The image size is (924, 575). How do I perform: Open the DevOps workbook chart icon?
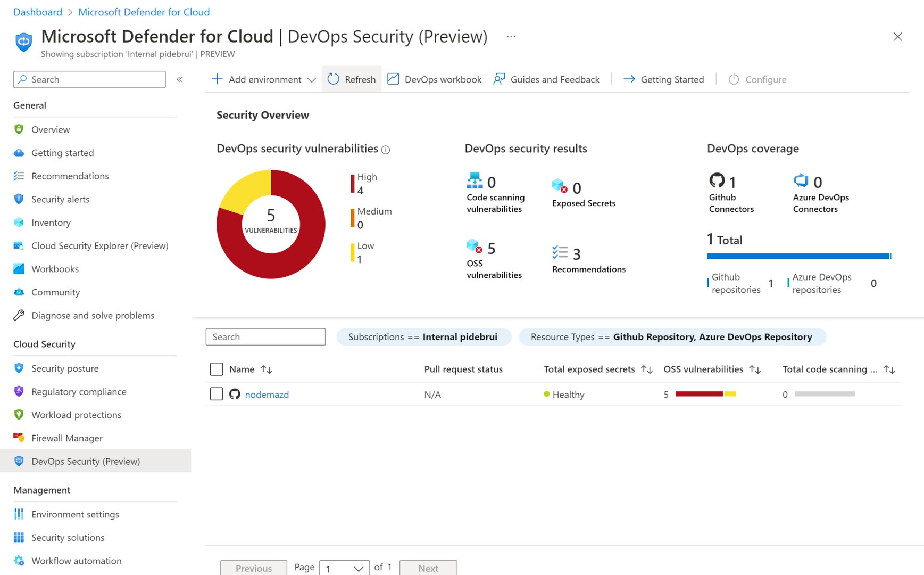[393, 79]
